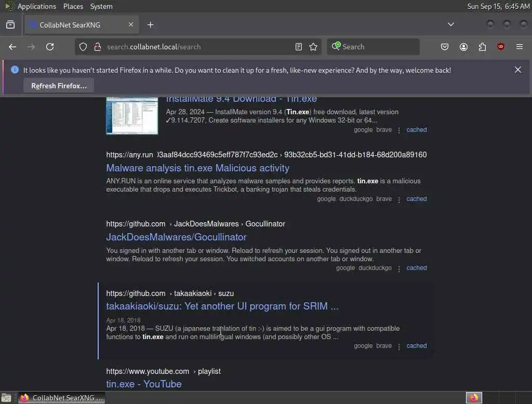Open uBlock Origin extension icon
532x404 pixels.
500,47
